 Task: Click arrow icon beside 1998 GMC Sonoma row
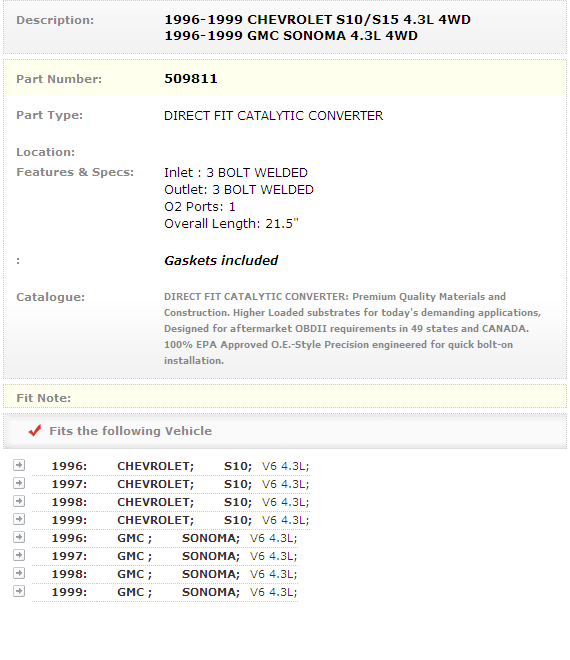pos(19,573)
